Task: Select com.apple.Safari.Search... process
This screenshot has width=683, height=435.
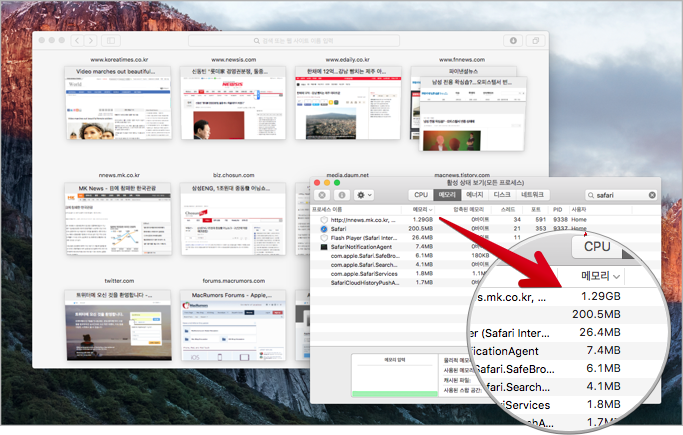Action: click(364, 265)
